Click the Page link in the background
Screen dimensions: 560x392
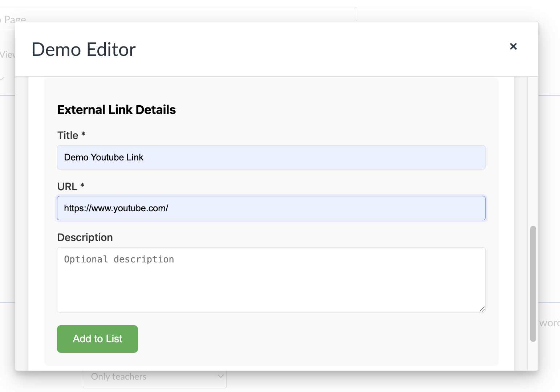point(13,20)
